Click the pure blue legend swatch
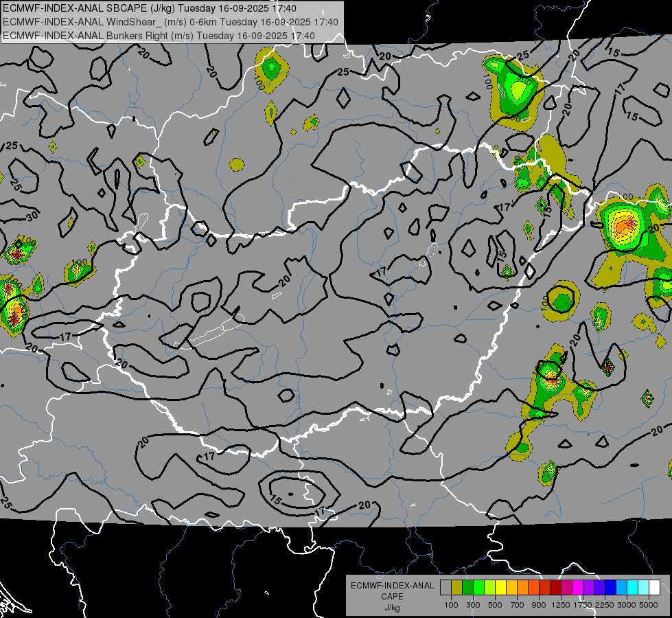Image resolution: width=672 pixels, height=618 pixels. (x=611, y=588)
